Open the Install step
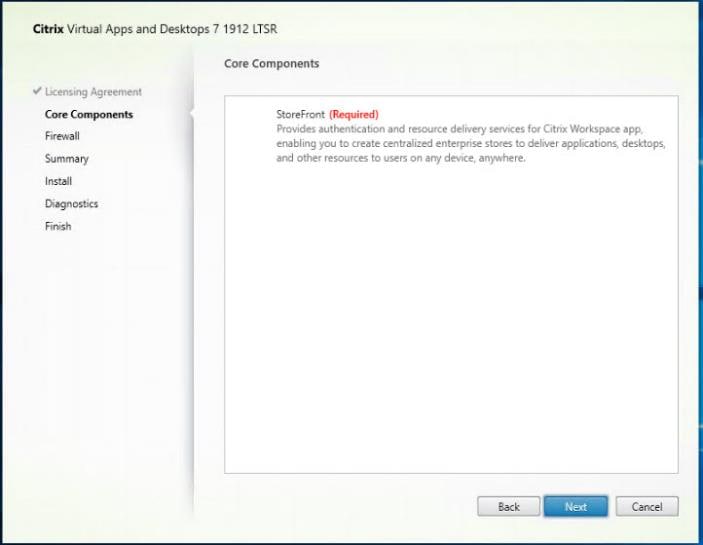Viewport: 703px width, 545px height. click(58, 181)
